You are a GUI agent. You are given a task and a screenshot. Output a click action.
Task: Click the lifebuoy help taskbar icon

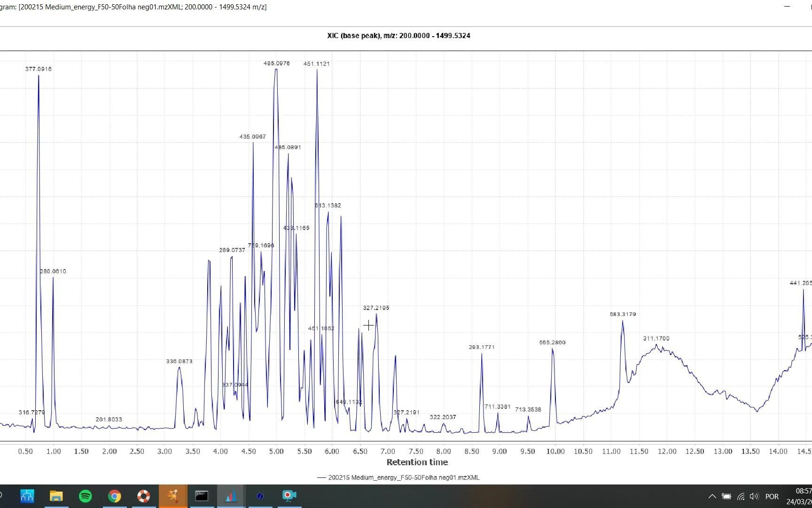click(143, 496)
